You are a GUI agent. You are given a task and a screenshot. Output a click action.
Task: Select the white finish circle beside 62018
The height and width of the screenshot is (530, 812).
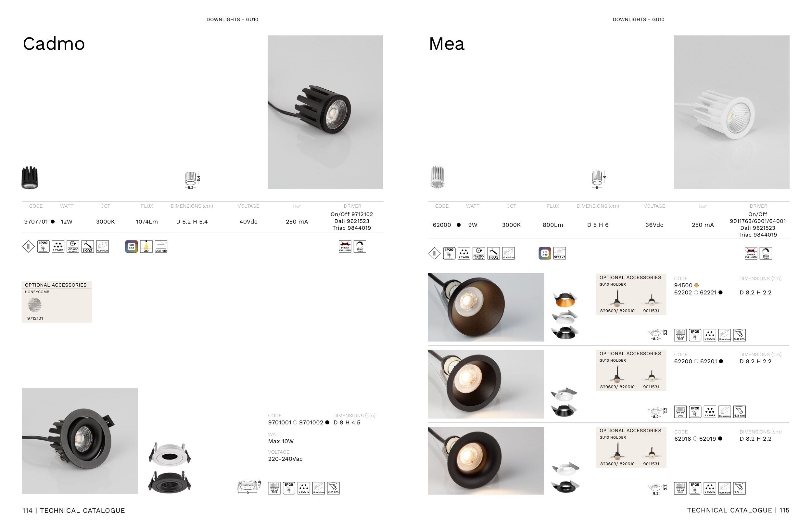(x=695, y=439)
